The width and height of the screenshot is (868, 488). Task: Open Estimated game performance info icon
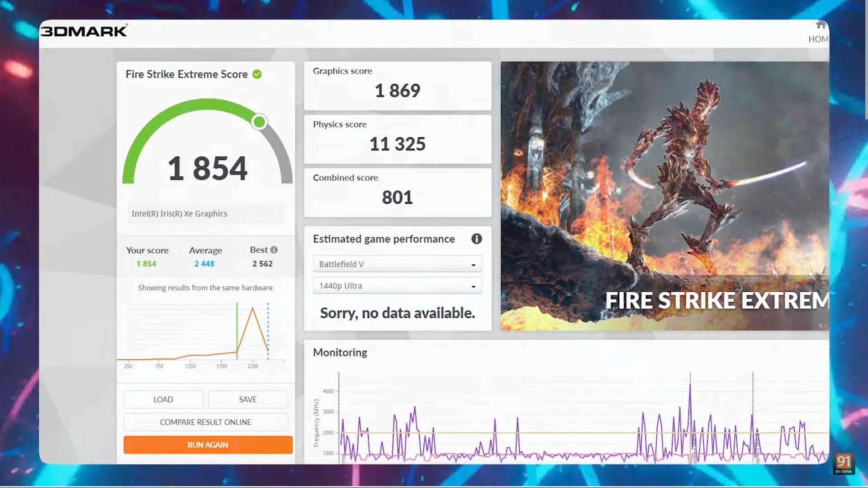[x=476, y=239]
